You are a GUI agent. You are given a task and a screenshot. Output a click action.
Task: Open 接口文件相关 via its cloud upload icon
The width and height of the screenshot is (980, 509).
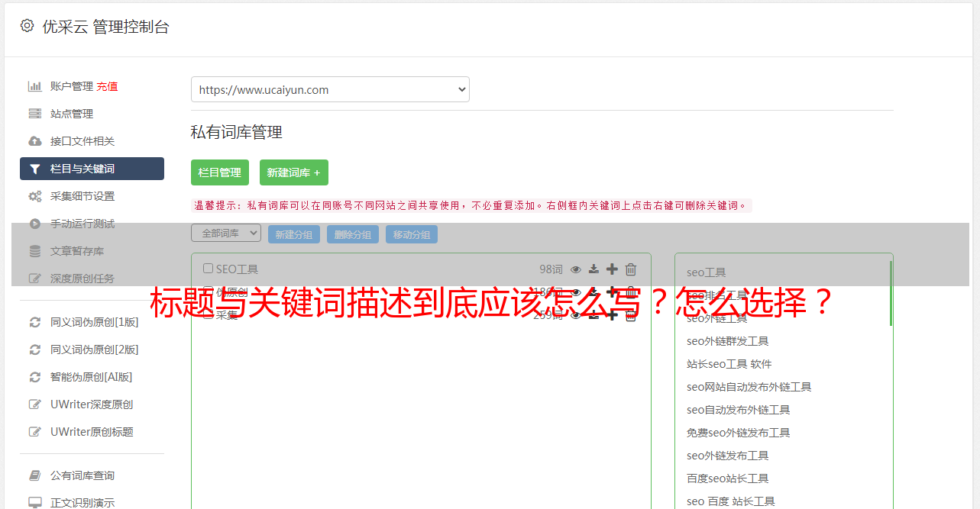35,141
